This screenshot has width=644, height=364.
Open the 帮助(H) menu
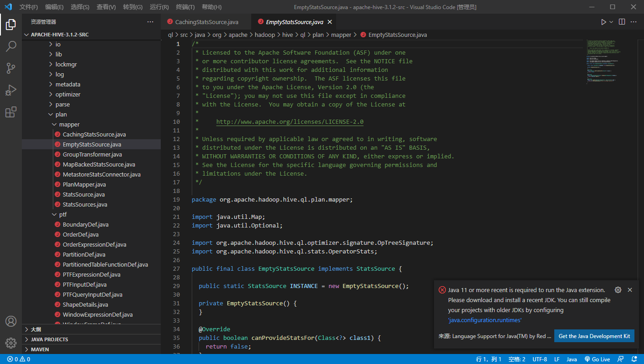coord(212,7)
